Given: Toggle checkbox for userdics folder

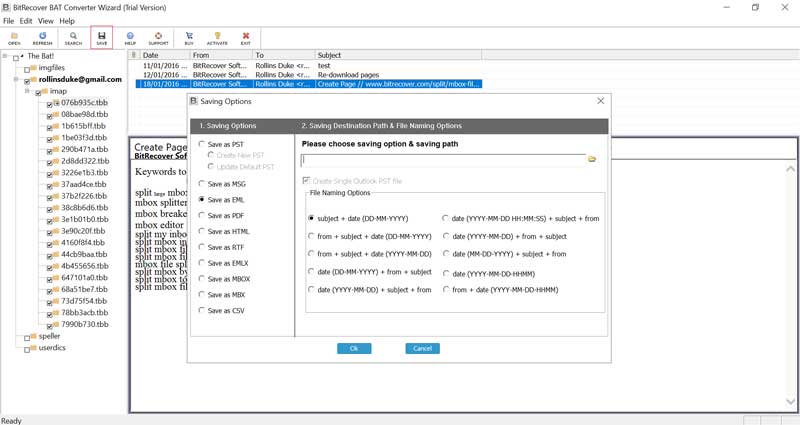Looking at the screenshot, I should (27, 349).
